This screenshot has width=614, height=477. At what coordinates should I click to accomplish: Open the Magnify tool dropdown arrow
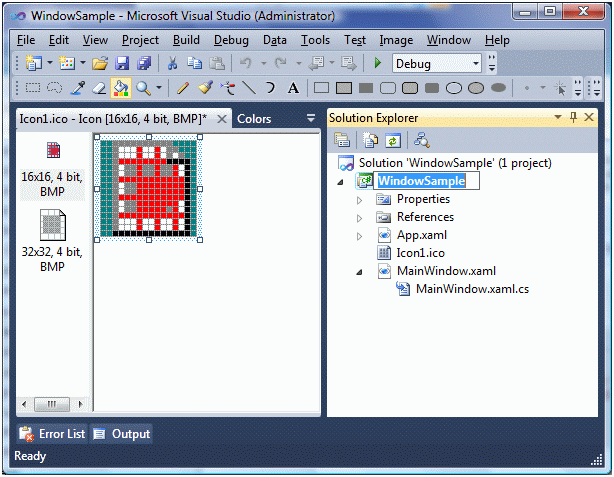(x=159, y=88)
